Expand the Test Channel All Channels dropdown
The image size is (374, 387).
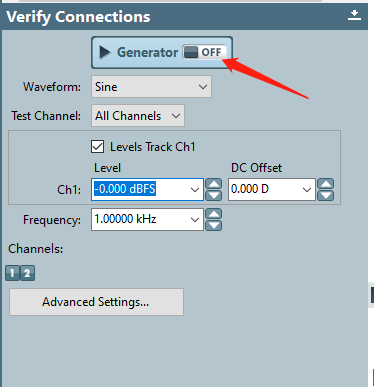point(138,116)
